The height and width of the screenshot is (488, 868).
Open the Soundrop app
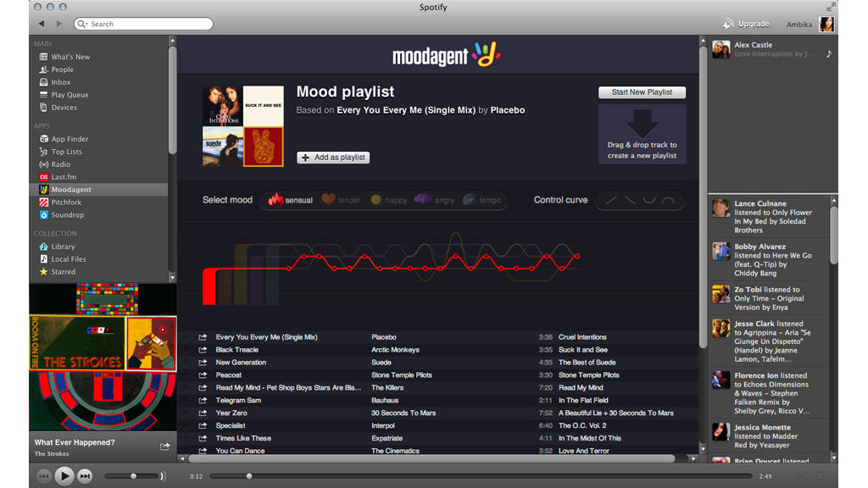pyautogui.click(x=62, y=215)
